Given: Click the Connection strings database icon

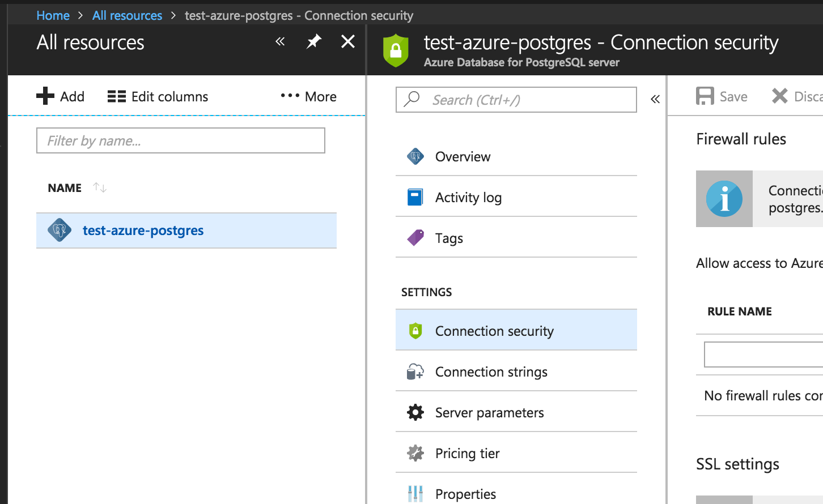Looking at the screenshot, I should pos(415,371).
